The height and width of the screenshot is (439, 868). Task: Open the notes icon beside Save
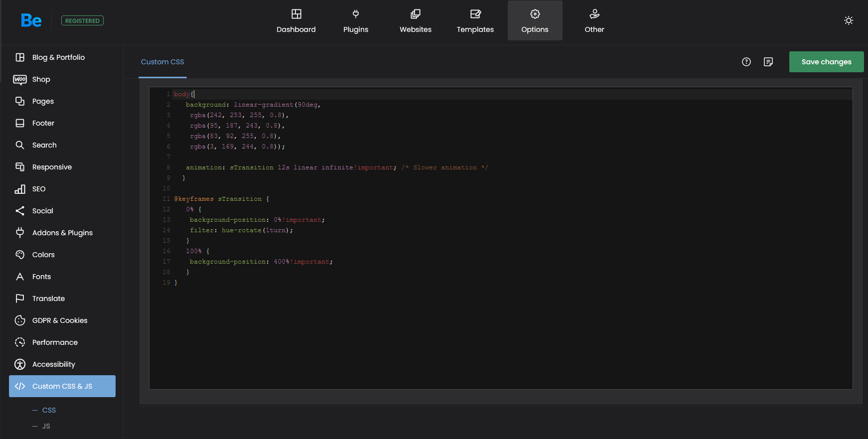[768, 62]
